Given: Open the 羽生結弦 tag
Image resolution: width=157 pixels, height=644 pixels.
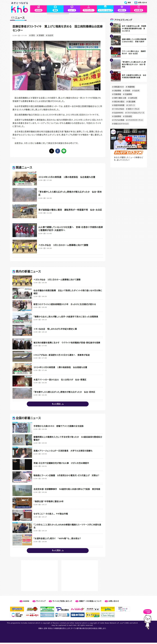Looking at the screenshot, I should pos(127,116).
